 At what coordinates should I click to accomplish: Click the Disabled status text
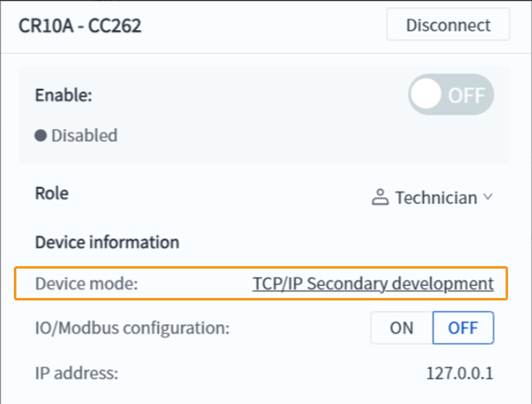point(84,136)
